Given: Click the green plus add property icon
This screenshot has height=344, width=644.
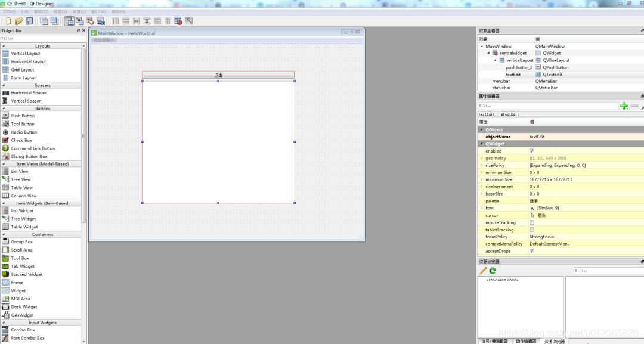Looking at the screenshot, I should pos(624,106).
